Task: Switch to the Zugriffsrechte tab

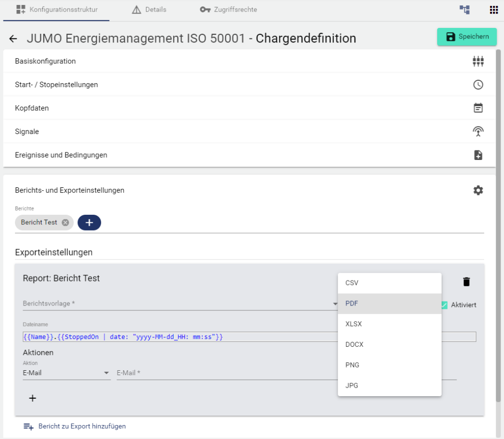Action: tap(228, 10)
